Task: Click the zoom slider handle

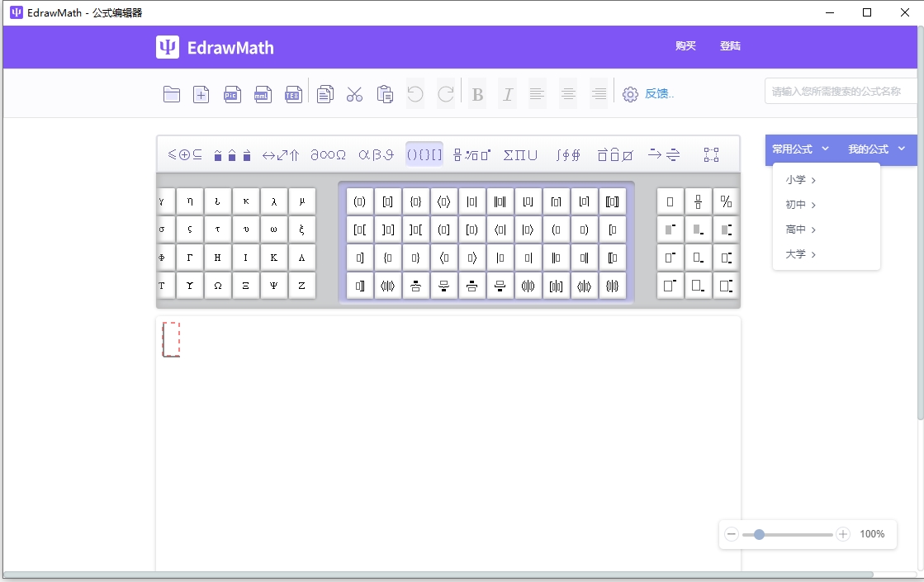Action: point(759,534)
